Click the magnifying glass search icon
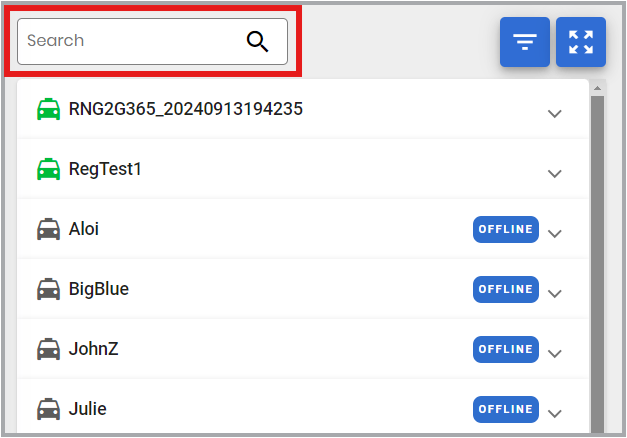Screen dimensions: 627x438 (x=257, y=42)
